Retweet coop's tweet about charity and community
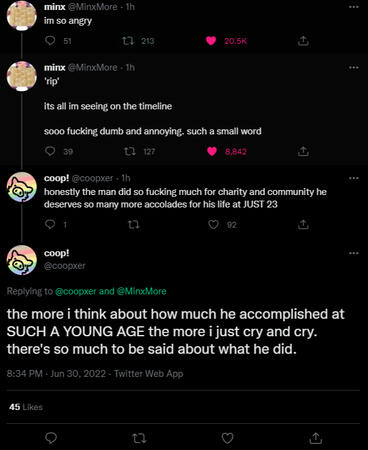368x450 pixels. tap(134, 225)
